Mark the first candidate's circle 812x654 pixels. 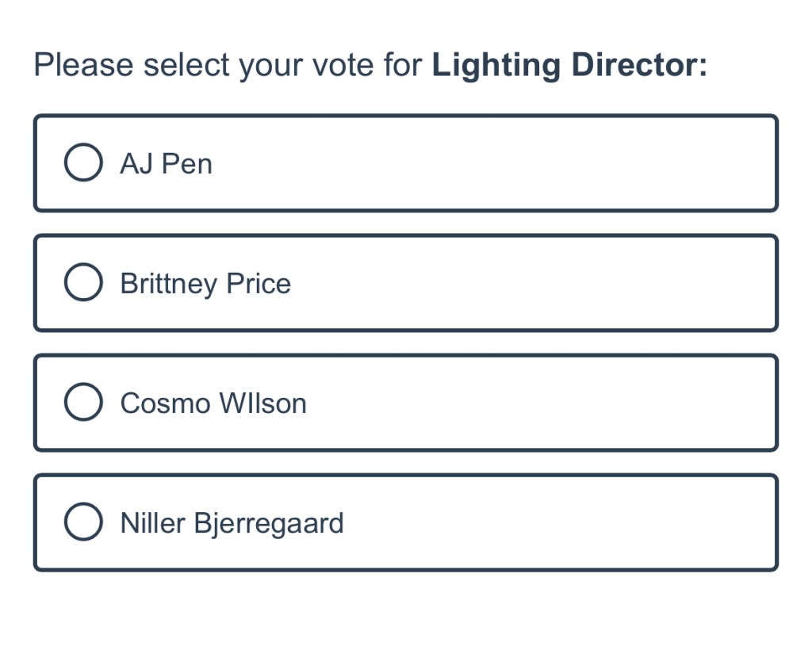(x=83, y=163)
